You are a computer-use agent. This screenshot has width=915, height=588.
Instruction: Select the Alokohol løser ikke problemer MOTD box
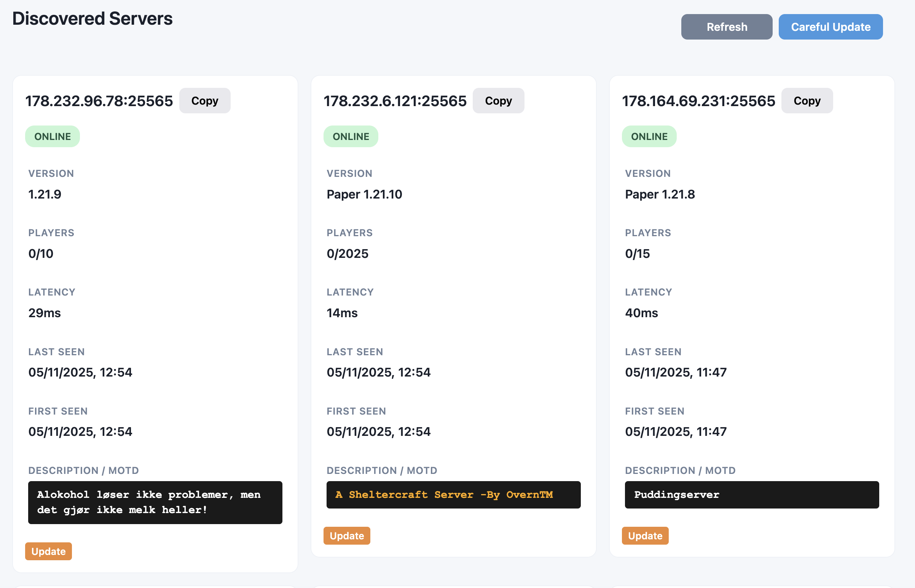[155, 502]
